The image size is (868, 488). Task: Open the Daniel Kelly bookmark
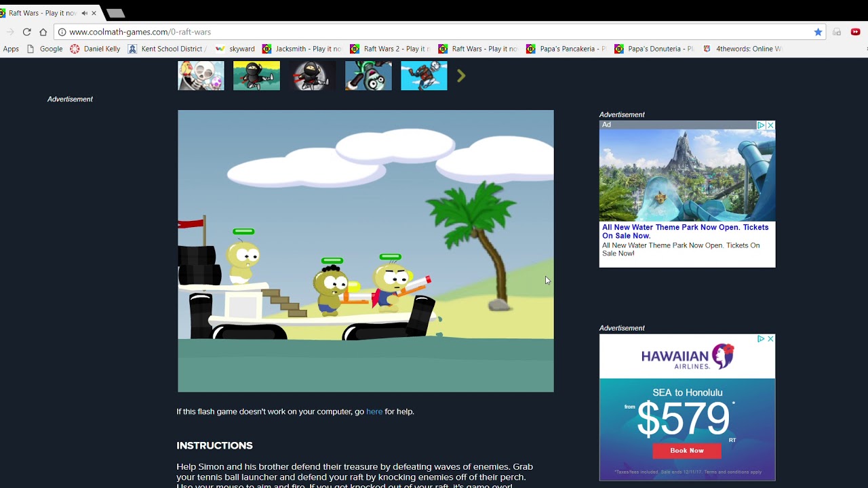95,49
